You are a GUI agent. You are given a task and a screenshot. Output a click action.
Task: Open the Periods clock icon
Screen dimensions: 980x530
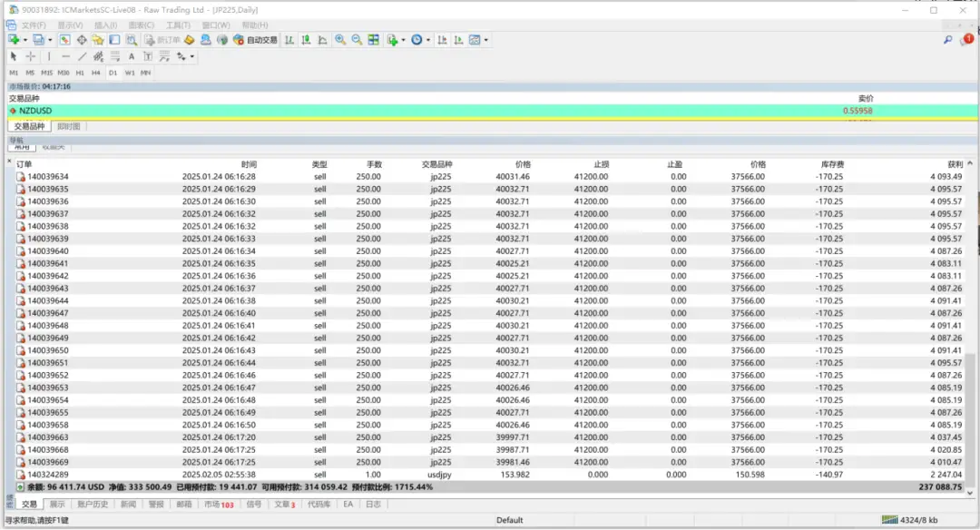(x=416, y=40)
